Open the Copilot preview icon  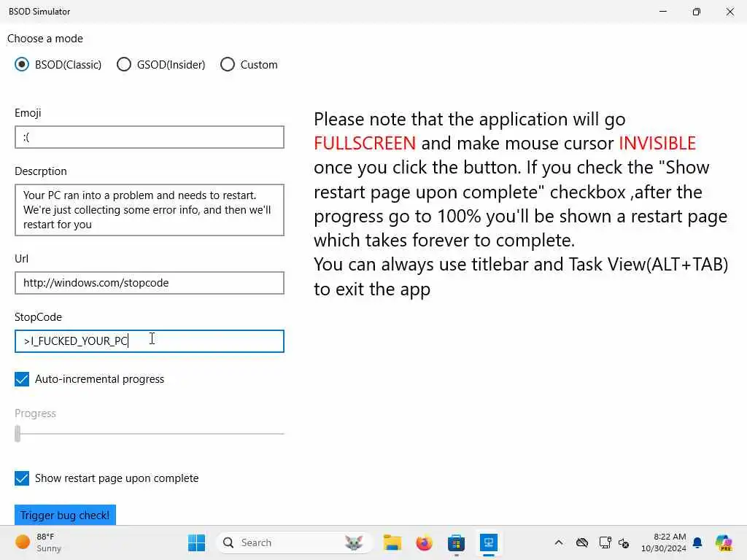724,542
